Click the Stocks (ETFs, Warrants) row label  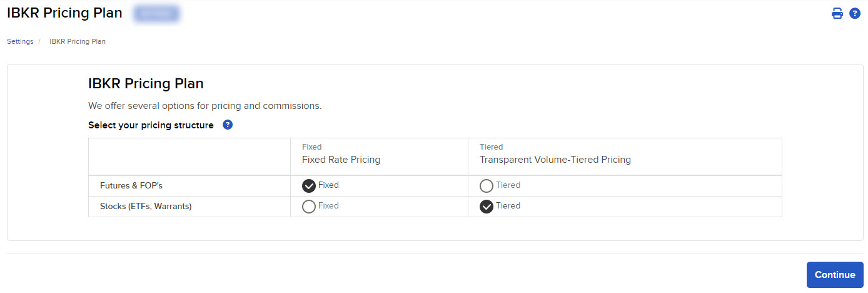pyautogui.click(x=146, y=206)
